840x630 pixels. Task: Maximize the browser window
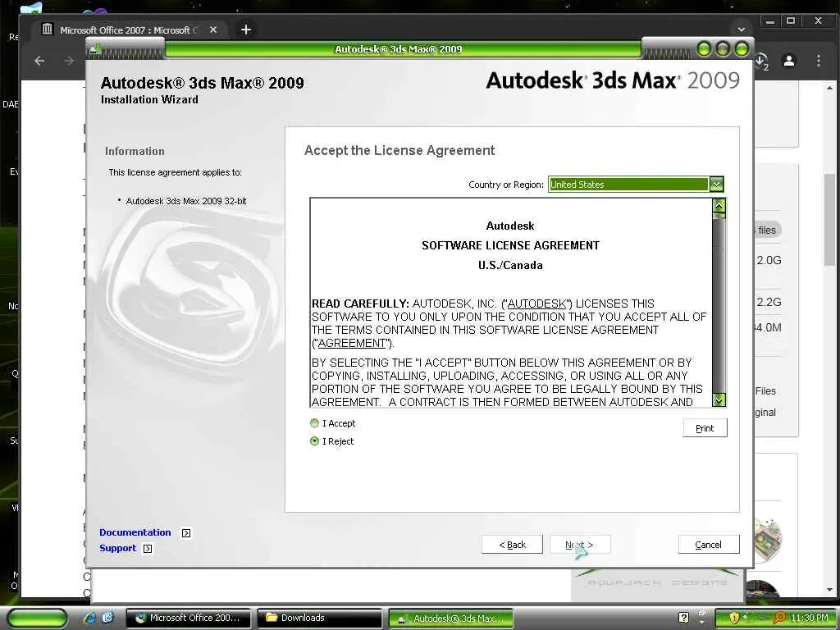click(791, 21)
